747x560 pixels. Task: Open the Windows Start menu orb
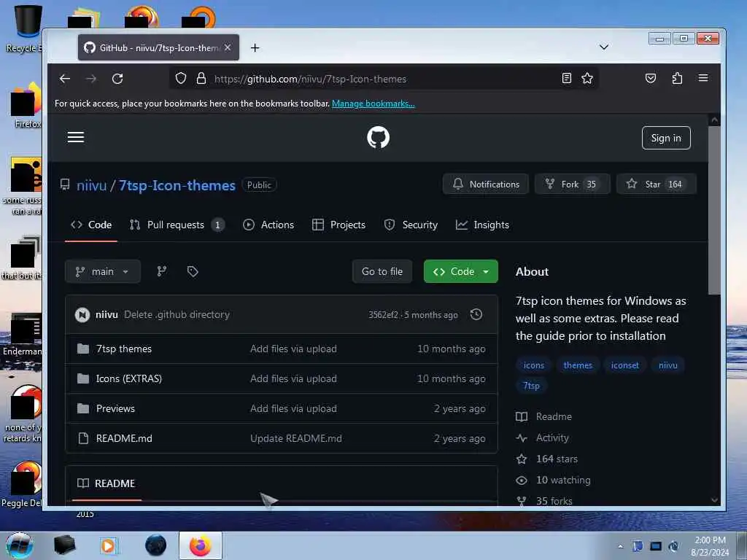[x=20, y=545]
